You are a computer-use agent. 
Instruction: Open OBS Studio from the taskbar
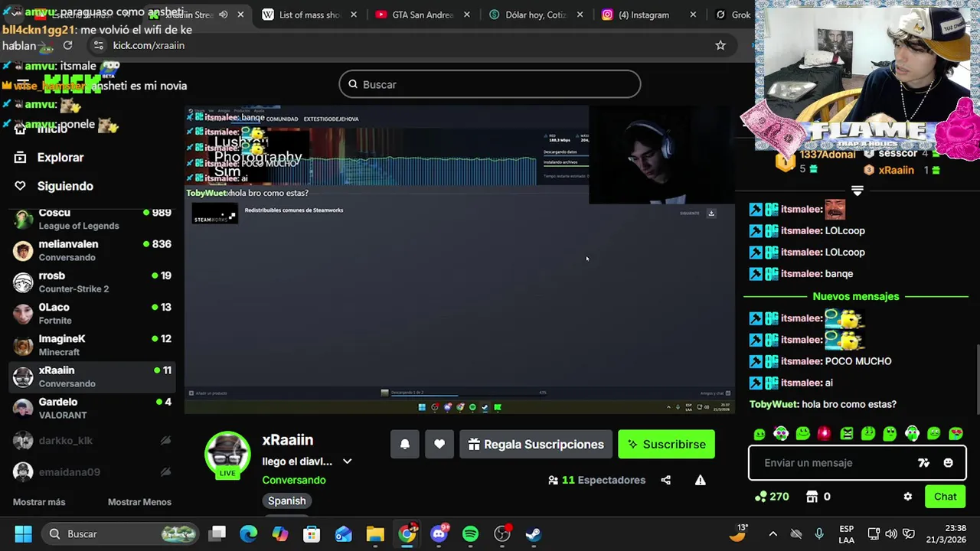point(502,534)
